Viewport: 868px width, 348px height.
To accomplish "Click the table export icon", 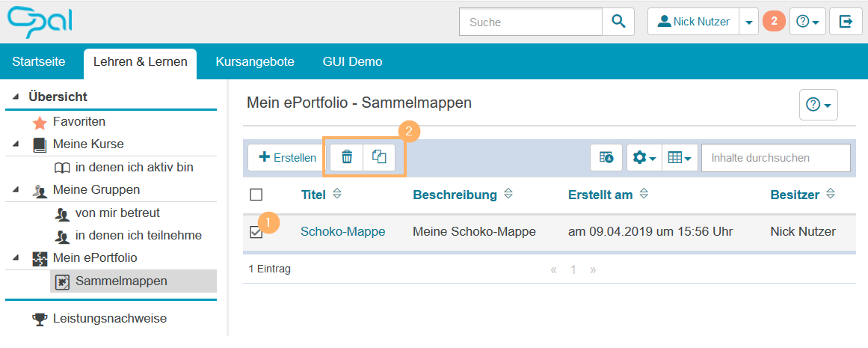I will point(606,158).
